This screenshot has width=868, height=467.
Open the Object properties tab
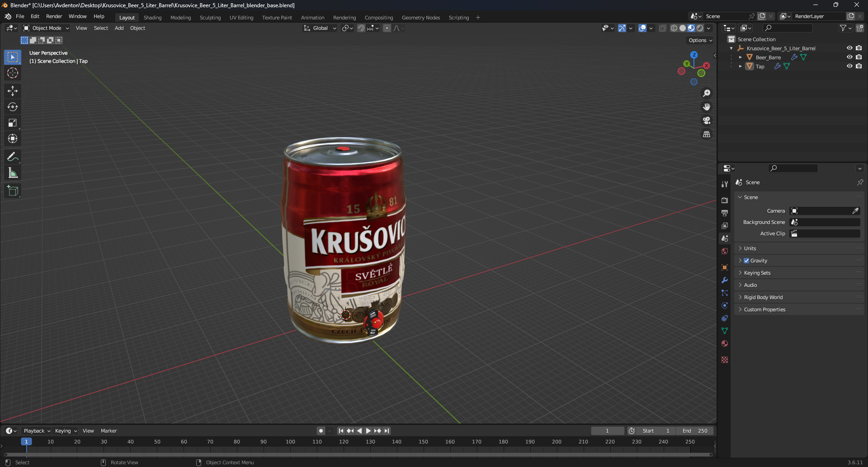(725, 267)
